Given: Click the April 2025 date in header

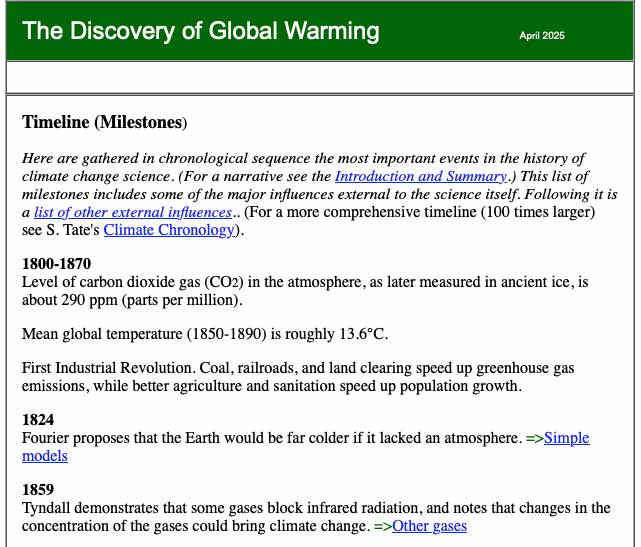Looking at the screenshot, I should point(542,36).
